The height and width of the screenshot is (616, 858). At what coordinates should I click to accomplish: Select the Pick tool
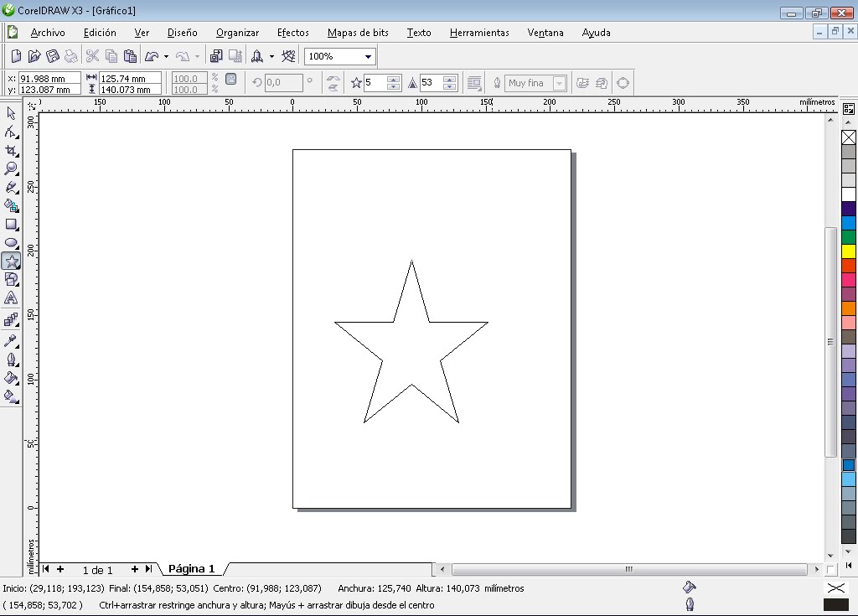11,112
